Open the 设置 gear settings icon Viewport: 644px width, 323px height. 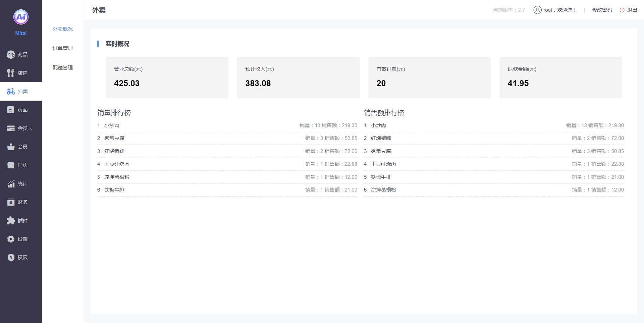[x=11, y=239]
